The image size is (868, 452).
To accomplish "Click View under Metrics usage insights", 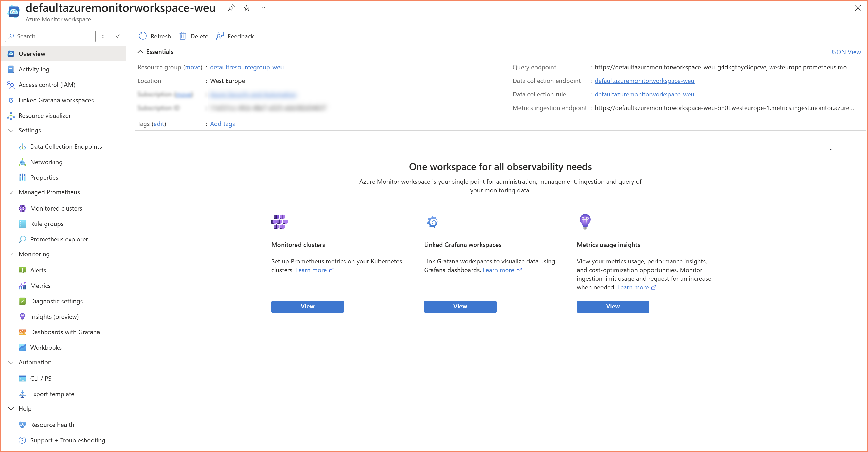I will tap(613, 306).
